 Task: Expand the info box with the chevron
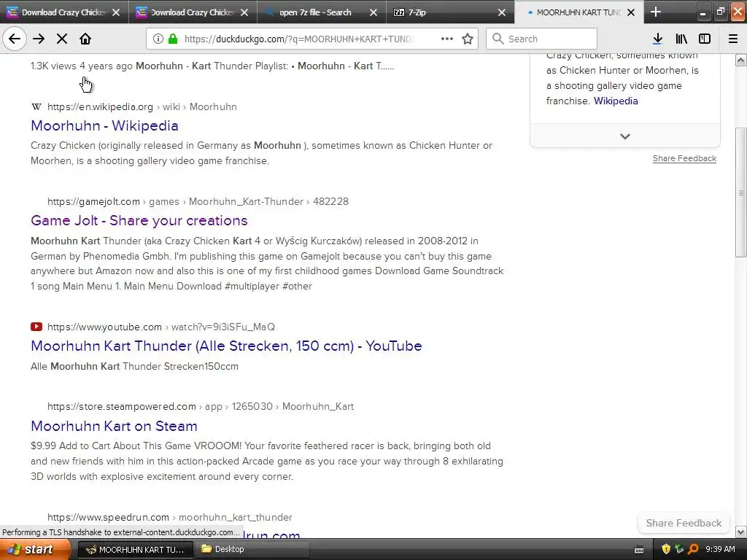tap(625, 136)
